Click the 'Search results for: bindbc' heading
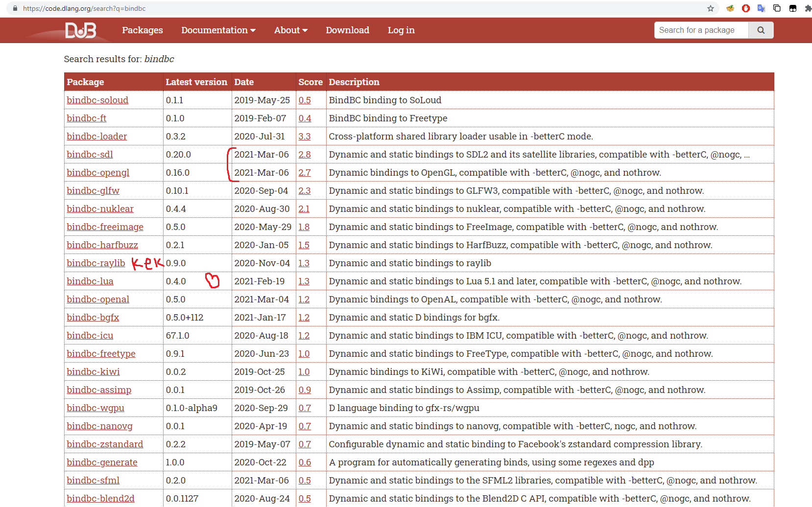Viewport: 812px width, 507px height. click(x=119, y=59)
